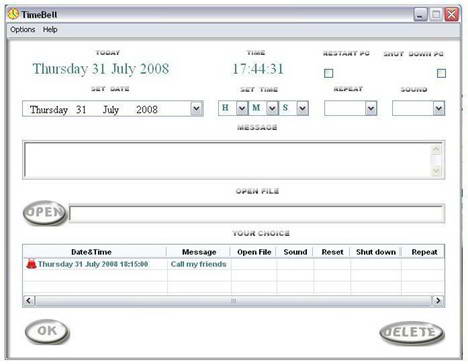
Task: Select the 'Thursday 31 July 2008 18:15:00' entry
Action: click(x=93, y=264)
